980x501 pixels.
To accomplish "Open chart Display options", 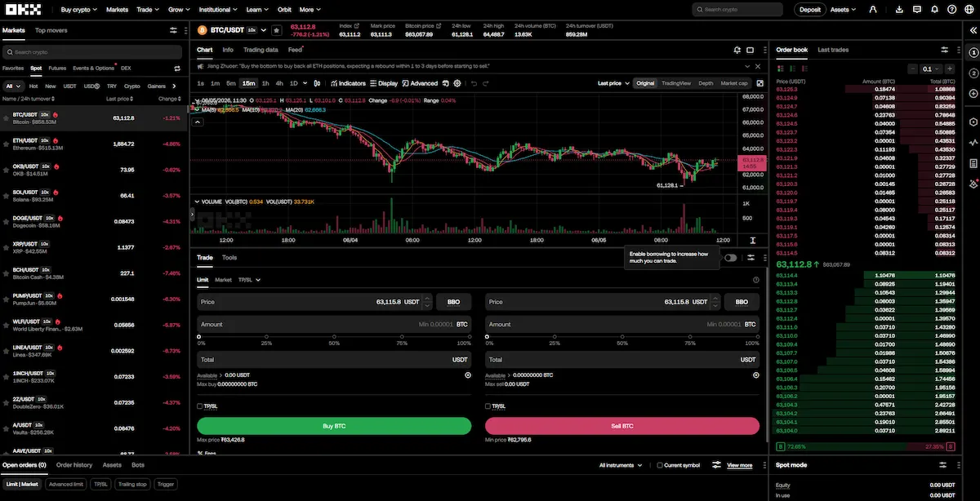I will (384, 83).
